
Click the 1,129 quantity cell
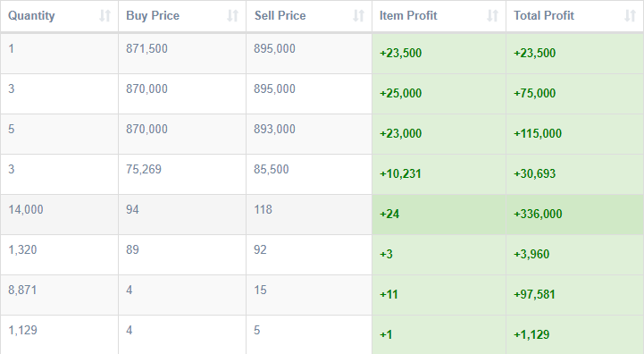60,334
